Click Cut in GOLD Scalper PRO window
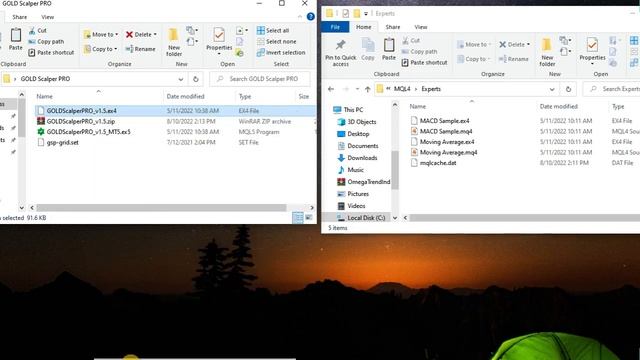The image size is (640, 360). [x=38, y=31]
